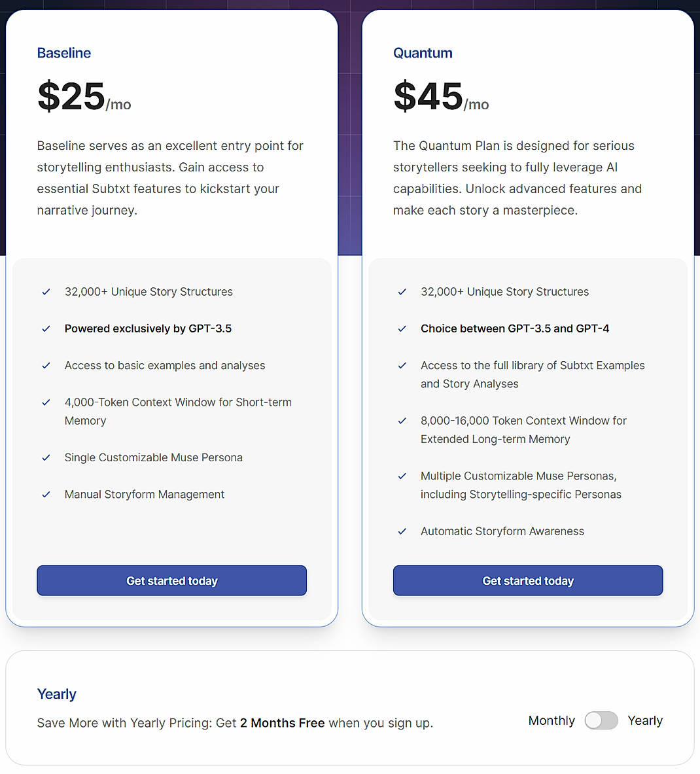Click the Monthly label beside the billing switch

[551, 720]
